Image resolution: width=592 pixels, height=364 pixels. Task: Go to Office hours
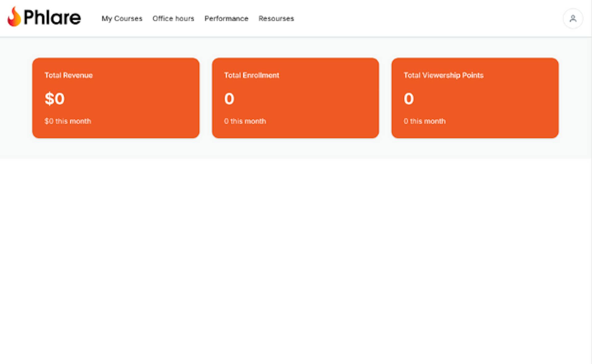click(173, 18)
